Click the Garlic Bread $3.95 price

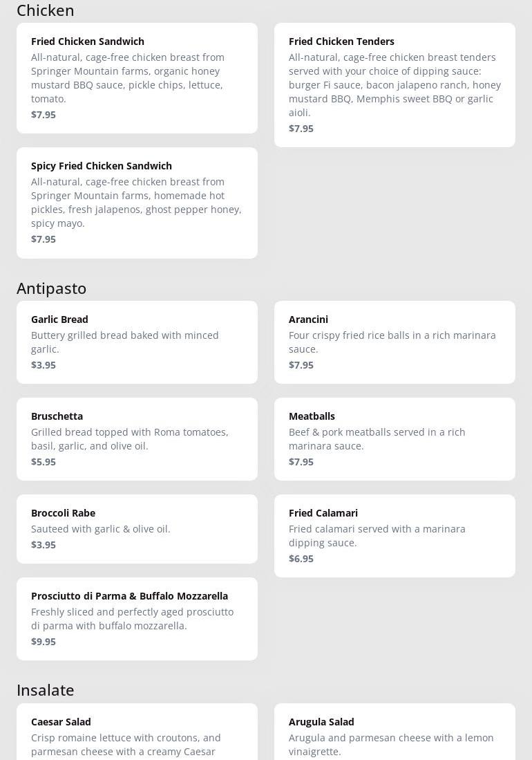44,364
